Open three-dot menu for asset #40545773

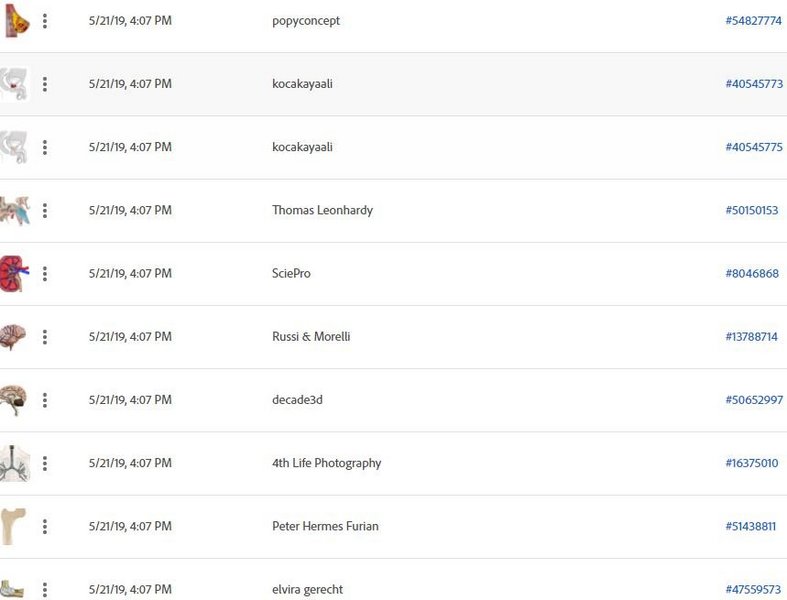pos(45,84)
